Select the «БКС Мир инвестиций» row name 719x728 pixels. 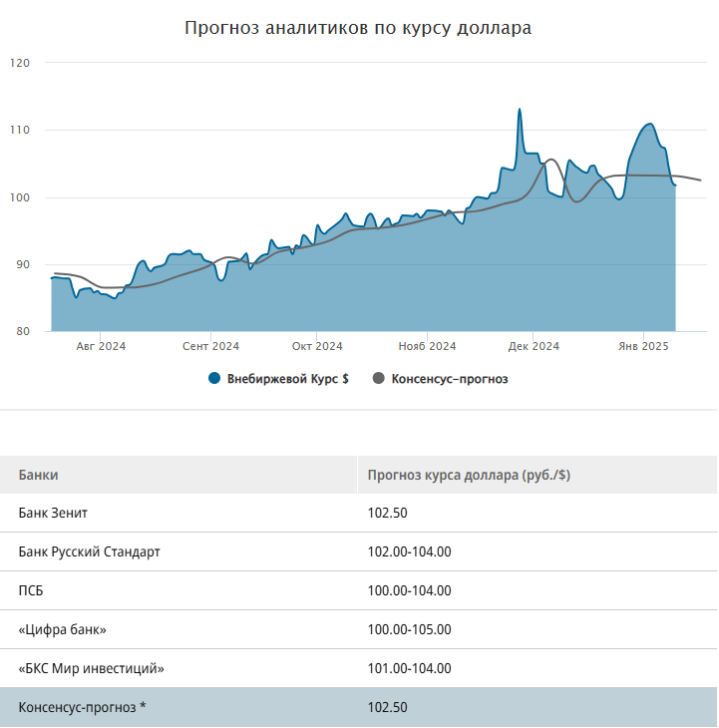pos(91,668)
